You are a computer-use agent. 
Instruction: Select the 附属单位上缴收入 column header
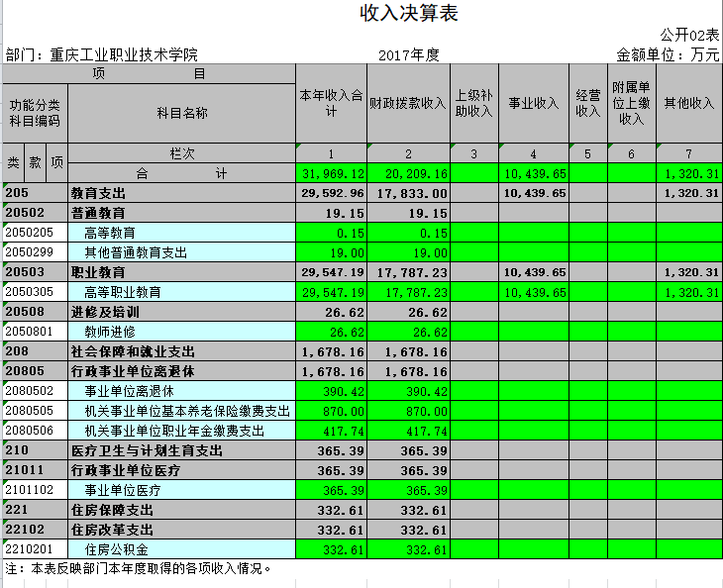[631, 103]
